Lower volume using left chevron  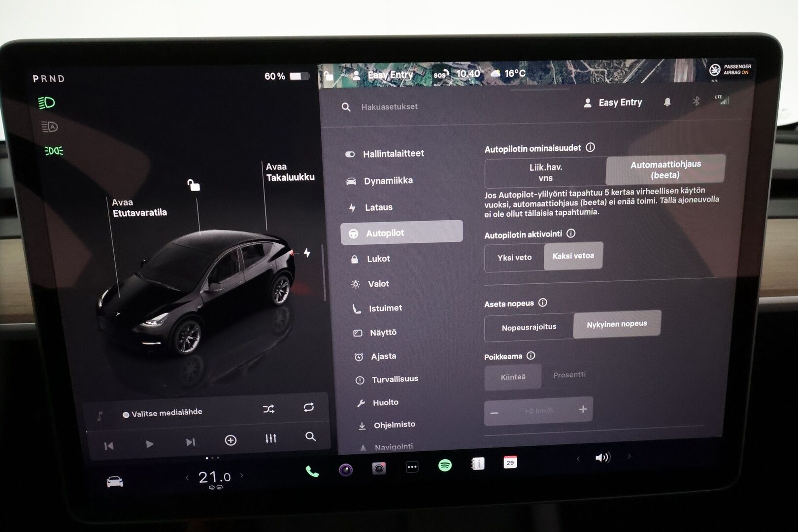pyautogui.click(x=578, y=459)
